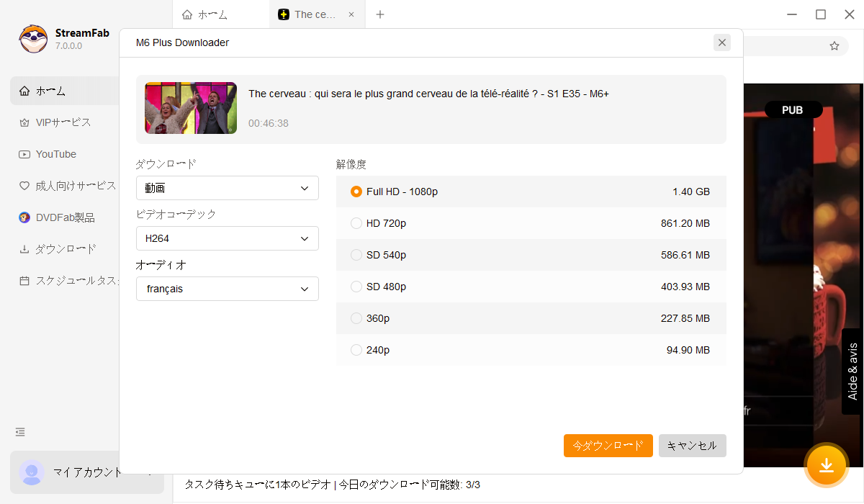864x504 pixels.
Task: Expand the ダウンロード type dropdown showing 動画
Action: (x=227, y=188)
